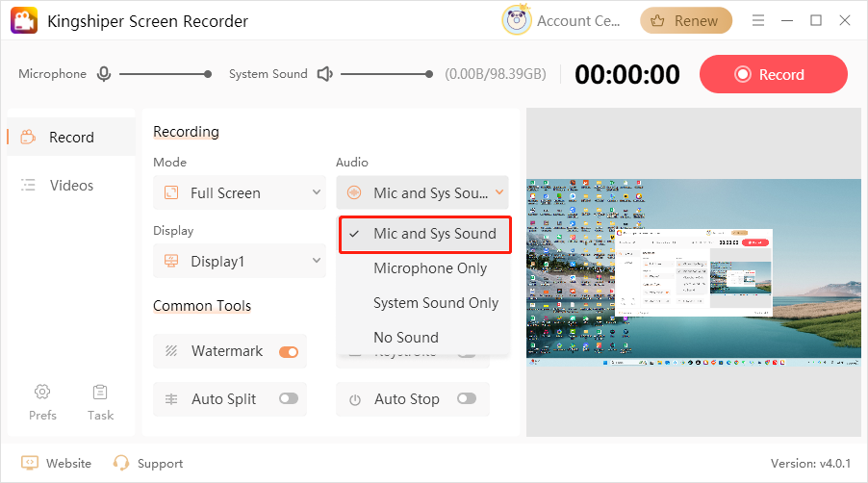Select Mic and Sys Sound option

click(x=424, y=234)
